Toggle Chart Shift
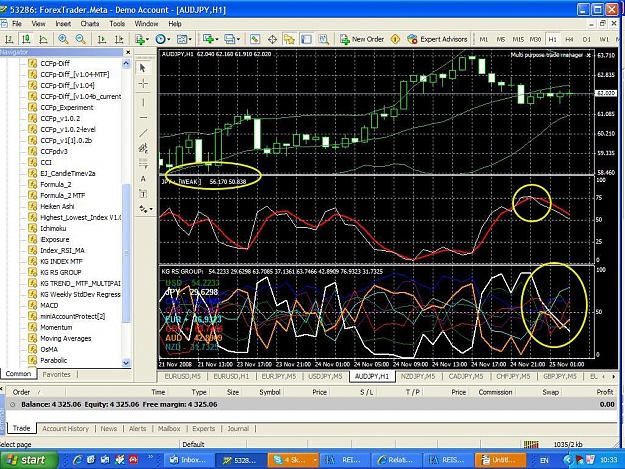 (x=119, y=39)
